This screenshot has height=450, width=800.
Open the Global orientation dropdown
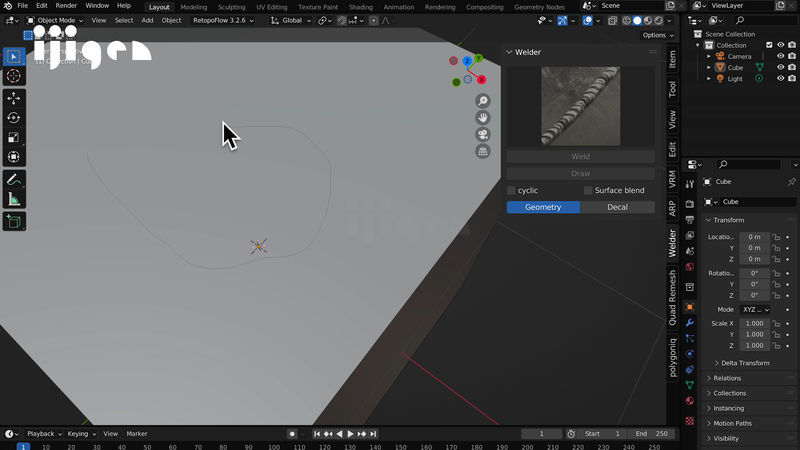coord(291,20)
